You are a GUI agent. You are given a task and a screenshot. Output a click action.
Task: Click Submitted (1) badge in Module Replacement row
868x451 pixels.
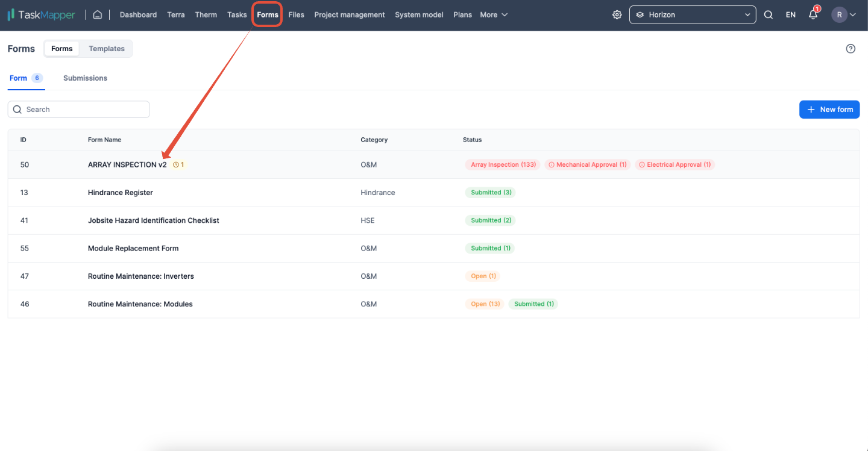pyautogui.click(x=490, y=248)
